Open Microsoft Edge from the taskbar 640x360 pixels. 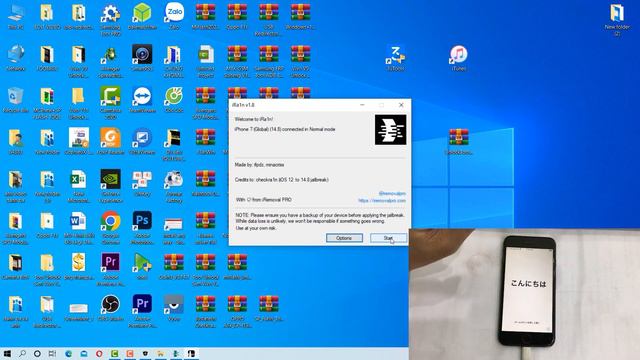point(68,353)
